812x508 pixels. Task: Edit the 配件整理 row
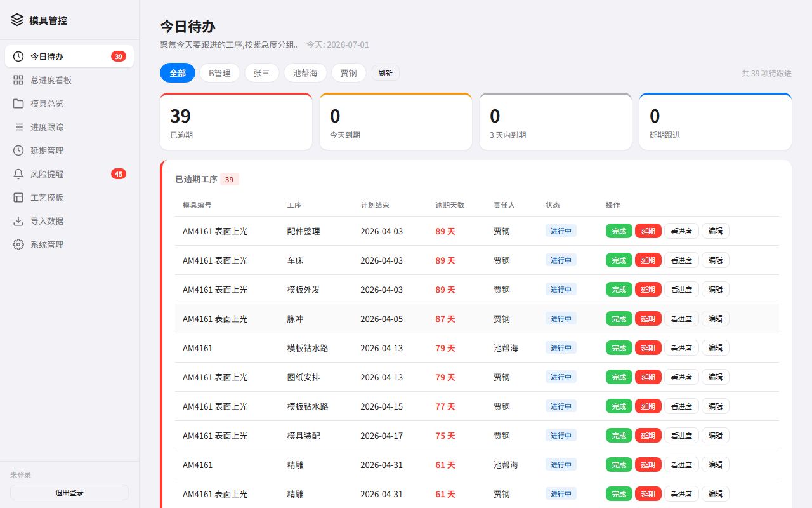pyautogui.click(x=716, y=231)
